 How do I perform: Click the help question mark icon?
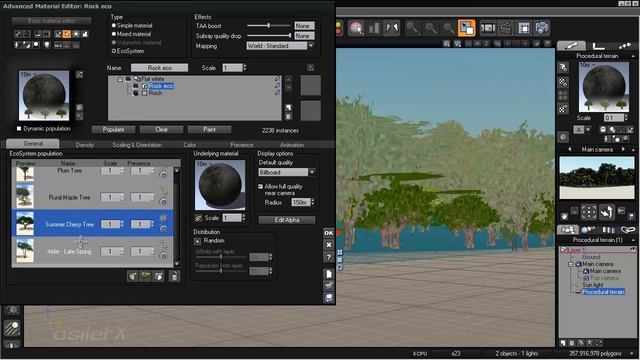click(329, 257)
